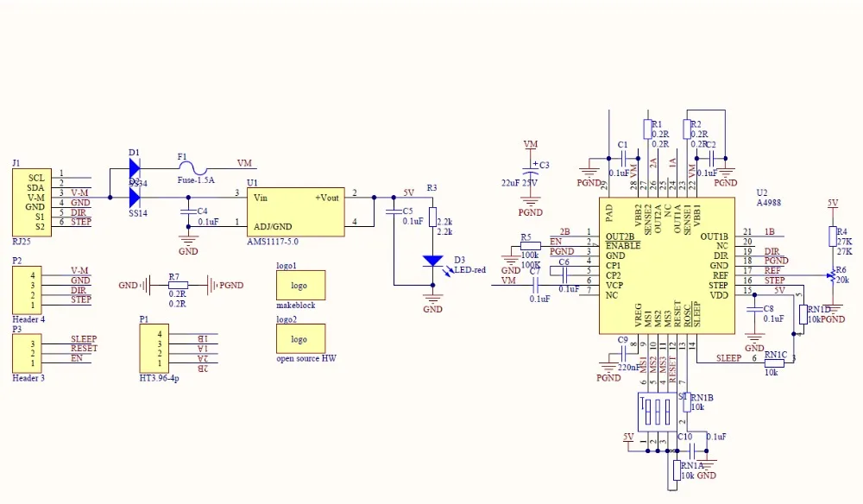
Task: Select the D1 diode symbol
Action: coord(135,168)
